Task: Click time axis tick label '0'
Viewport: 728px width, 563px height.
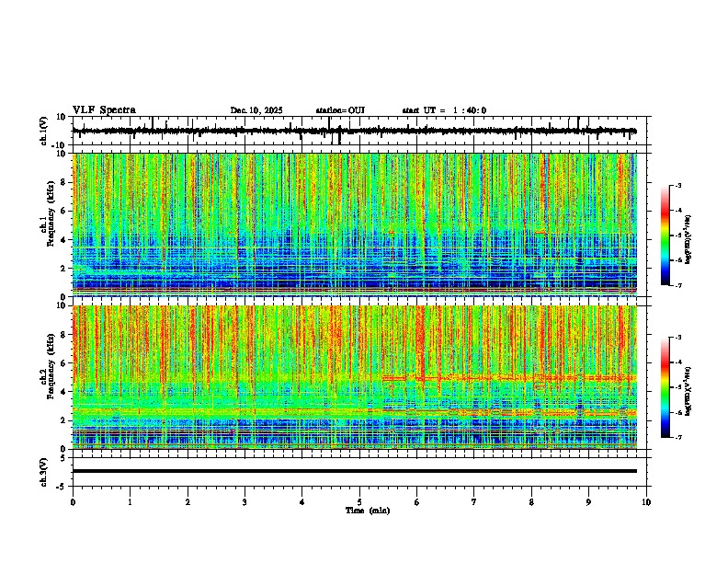Action: (x=73, y=502)
